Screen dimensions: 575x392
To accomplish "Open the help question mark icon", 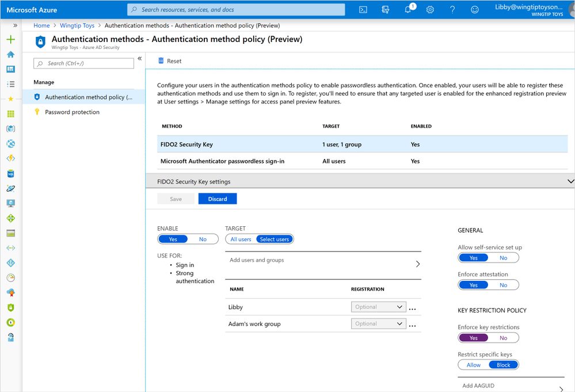I will coord(452,10).
